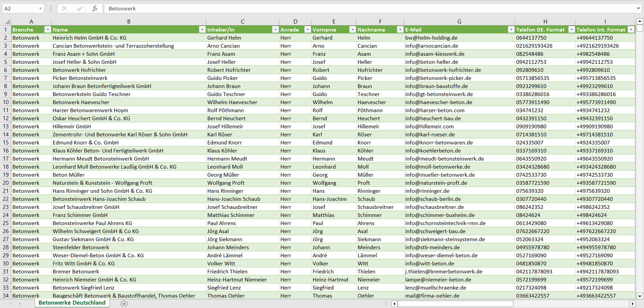Click the Cancel X icon in formula bar

coord(65,8)
